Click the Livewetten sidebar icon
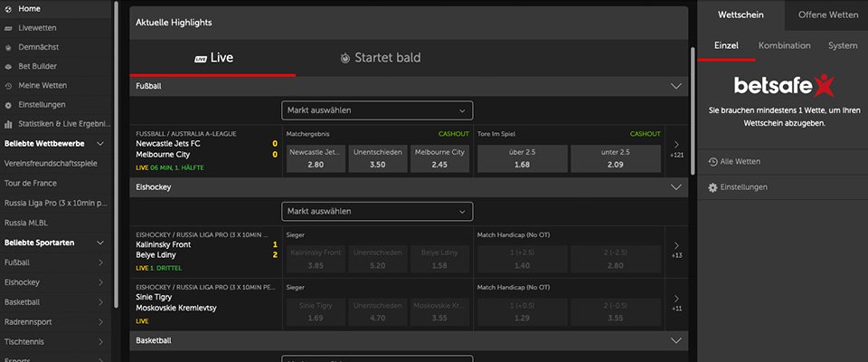Viewport: 868px width, 362px height. pos(8,28)
